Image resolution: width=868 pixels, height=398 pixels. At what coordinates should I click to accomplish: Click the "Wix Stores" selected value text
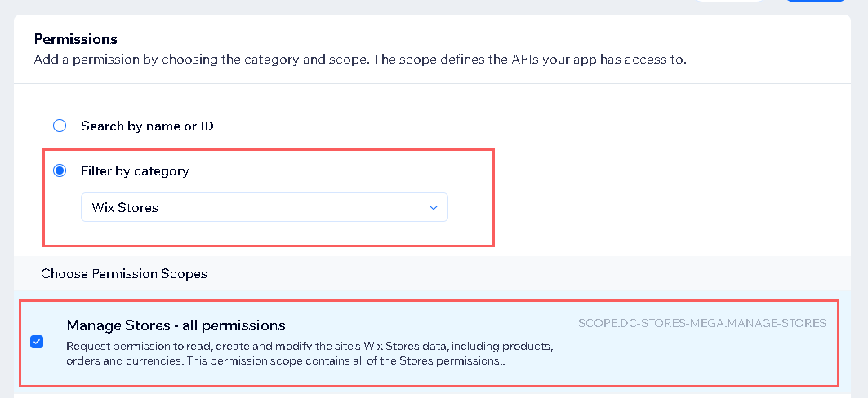pyautogui.click(x=125, y=207)
